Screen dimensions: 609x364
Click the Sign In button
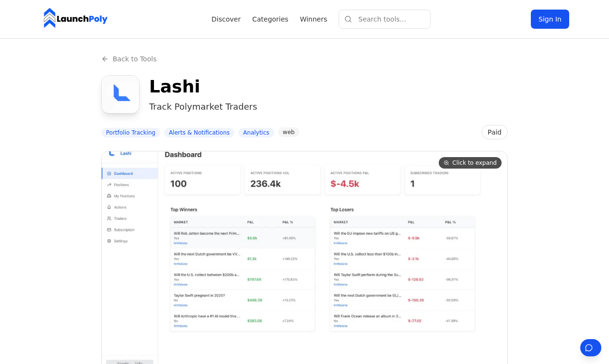[550, 19]
